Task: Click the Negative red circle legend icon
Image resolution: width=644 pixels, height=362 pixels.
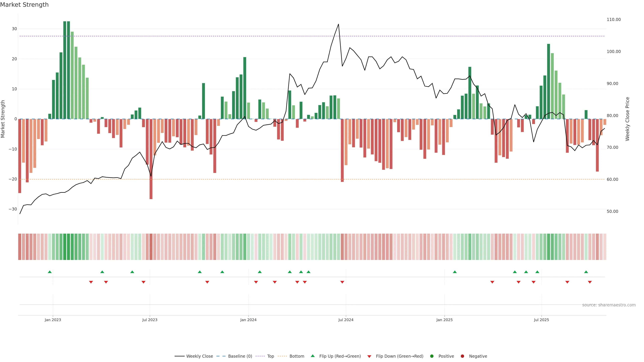Action: point(462,356)
